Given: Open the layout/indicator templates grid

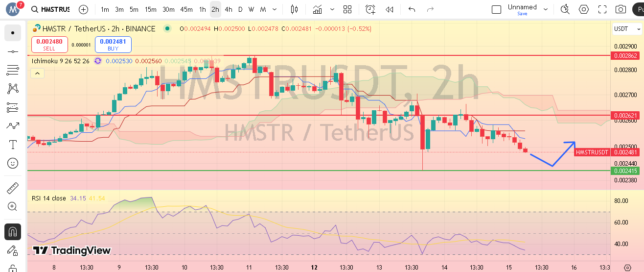Looking at the screenshot, I should click(347, 9).
